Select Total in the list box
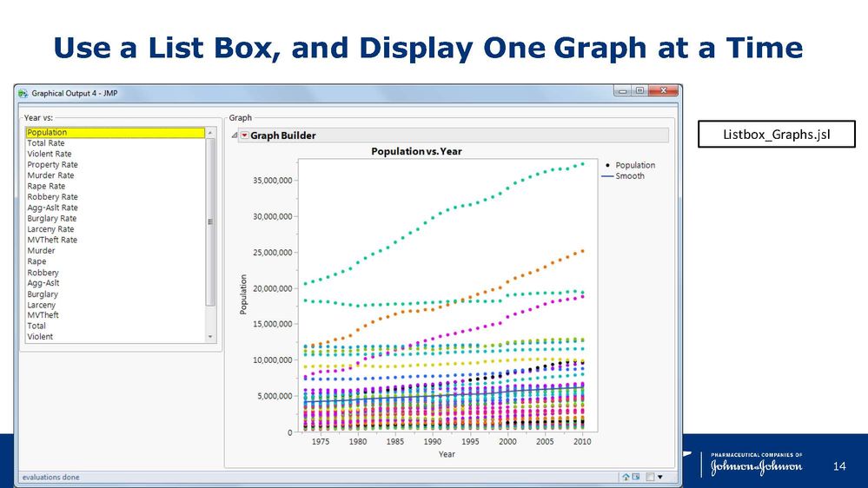Screen dimensions: 868x488 116,326
